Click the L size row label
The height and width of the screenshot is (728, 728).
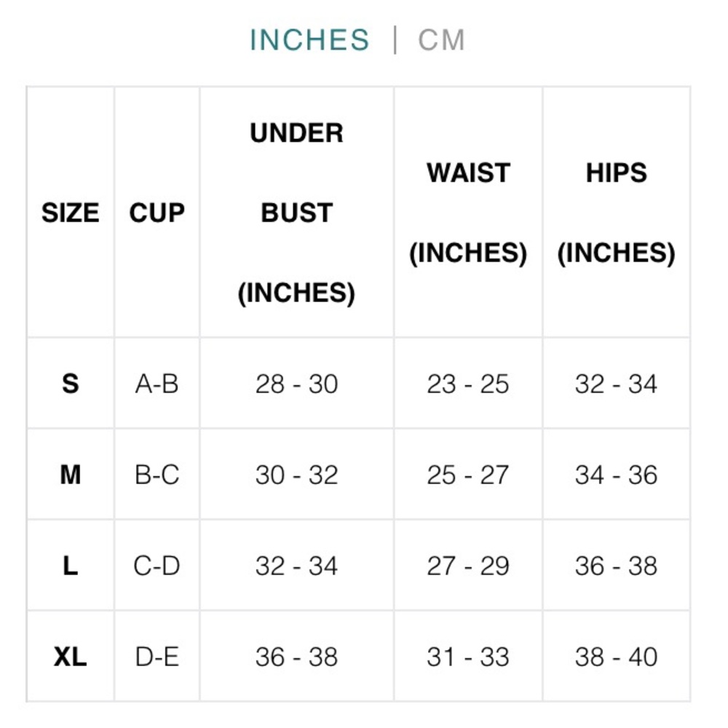tap(71, 566)
